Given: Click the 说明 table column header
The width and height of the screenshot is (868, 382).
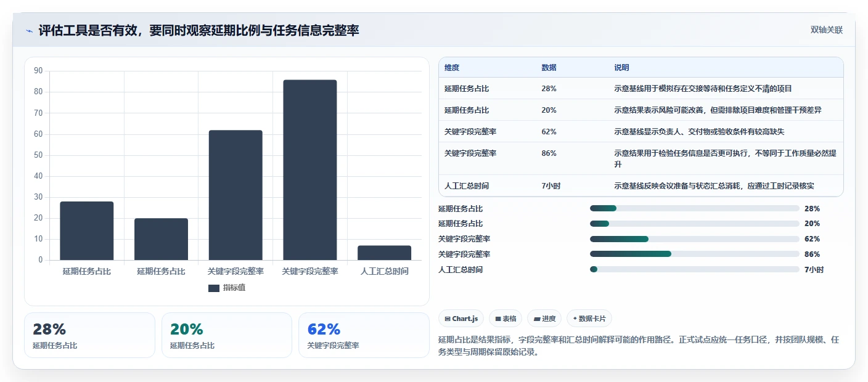Looking at the screenshot, I should 621,68.
